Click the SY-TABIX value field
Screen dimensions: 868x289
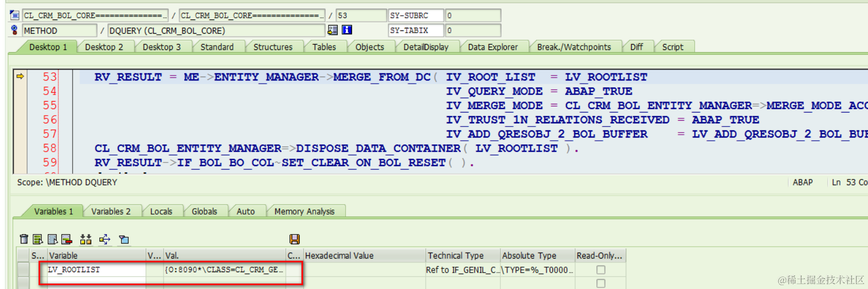473,30
